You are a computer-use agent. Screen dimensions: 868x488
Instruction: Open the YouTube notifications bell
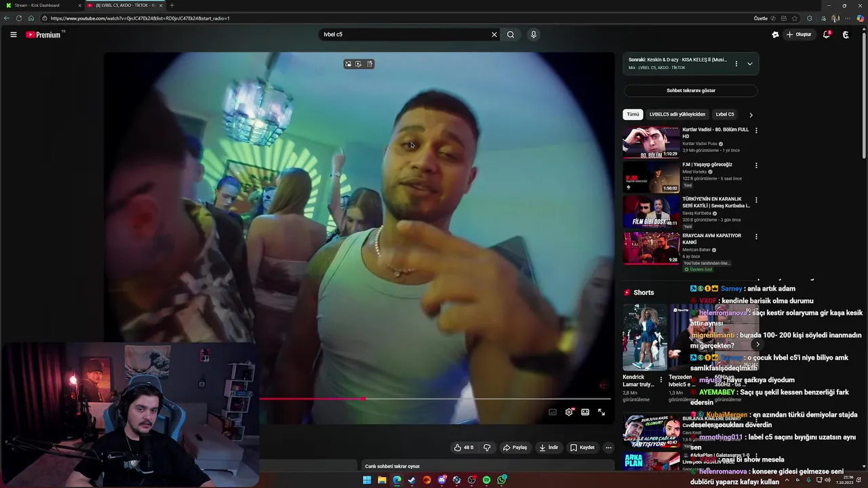827,35
